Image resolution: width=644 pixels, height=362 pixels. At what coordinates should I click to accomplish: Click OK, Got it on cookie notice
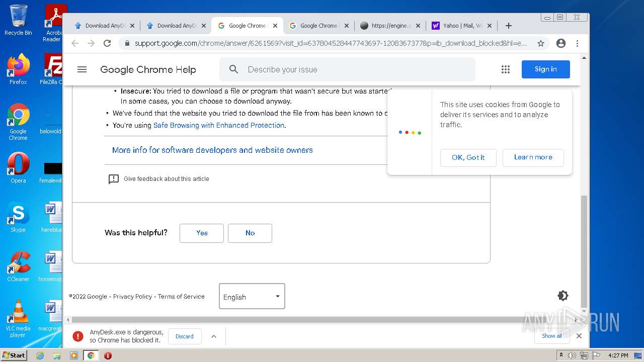[468, 157]
